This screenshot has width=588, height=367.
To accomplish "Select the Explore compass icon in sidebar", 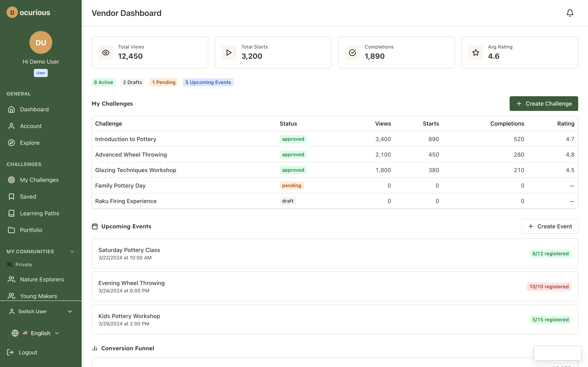I will click(11, 143).
